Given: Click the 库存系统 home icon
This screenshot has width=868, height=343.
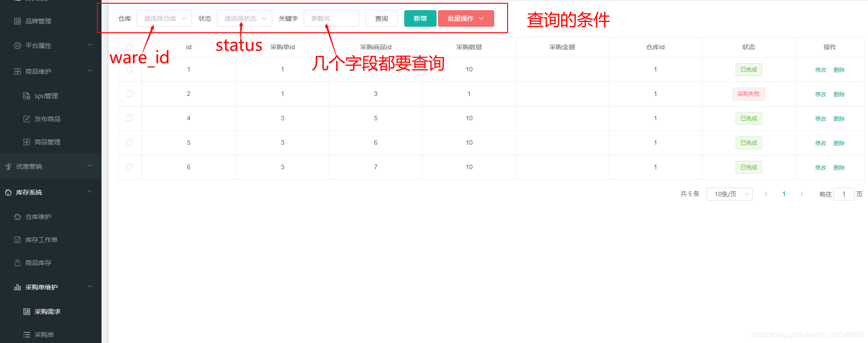Looking at the screenshot, I should (x=8, y=192).
